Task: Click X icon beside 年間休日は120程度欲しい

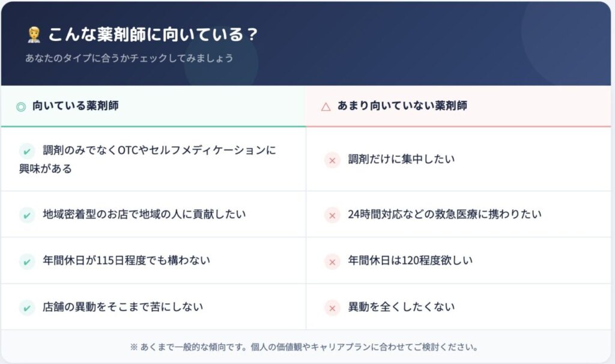Action: pyautogui.click(x=332, y=261)
